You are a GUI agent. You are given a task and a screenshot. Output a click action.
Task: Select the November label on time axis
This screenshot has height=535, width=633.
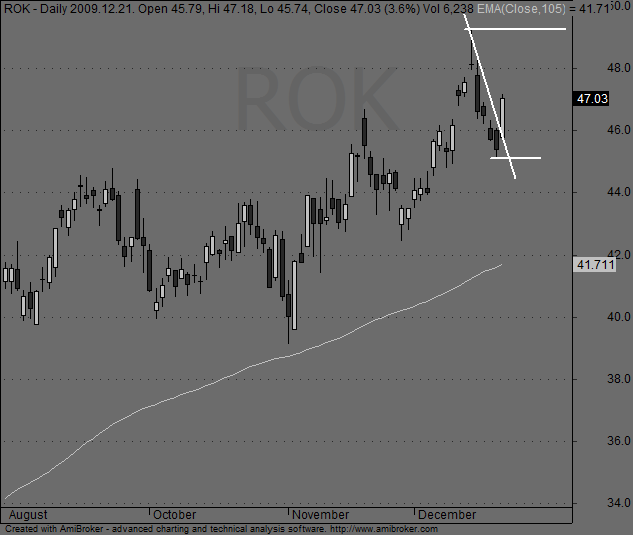tap(321, 515)
